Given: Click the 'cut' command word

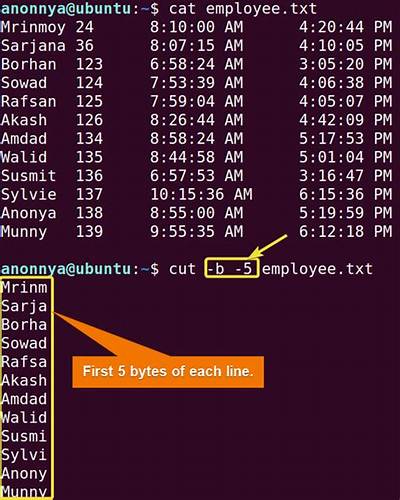Looking at the screenshot, I should [182, 269].
